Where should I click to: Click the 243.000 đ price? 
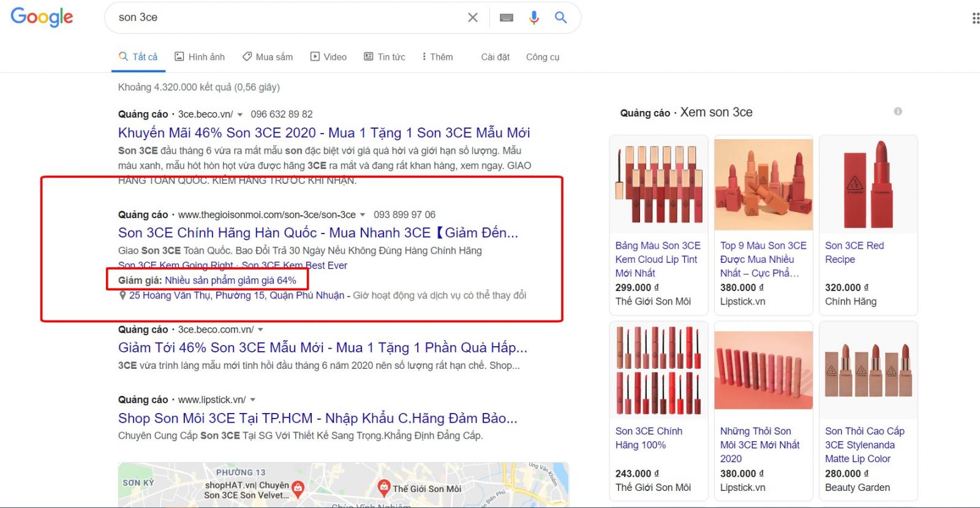tap(637, 474)
